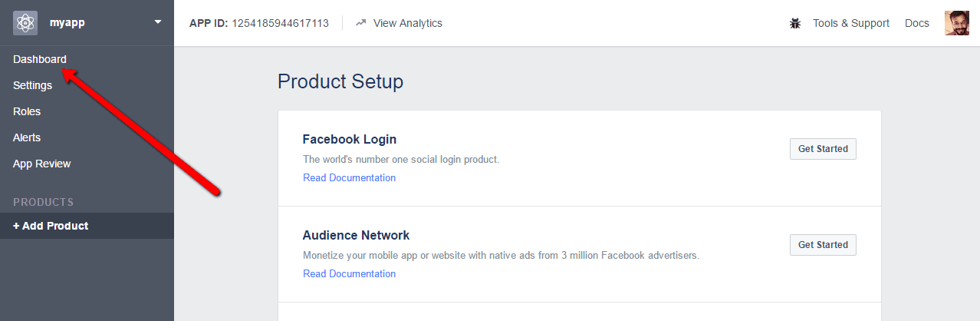Expand the myapp app switcher dropdown arrow
Viewport: 980px width, 321px height.
tap(158, 22)
